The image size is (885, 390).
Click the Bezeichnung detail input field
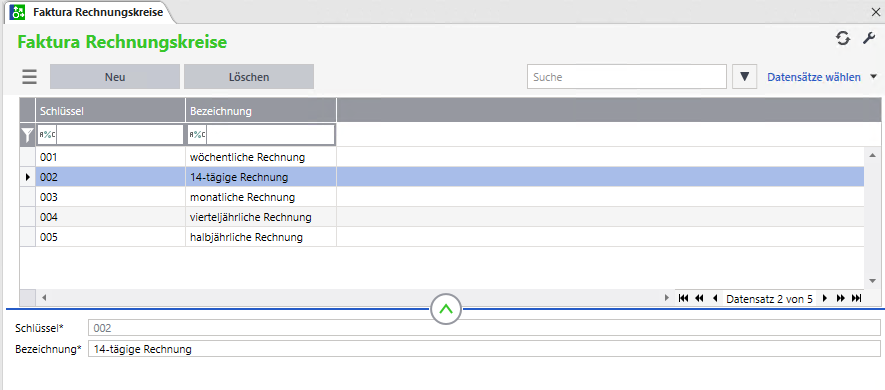coord(484,349)
